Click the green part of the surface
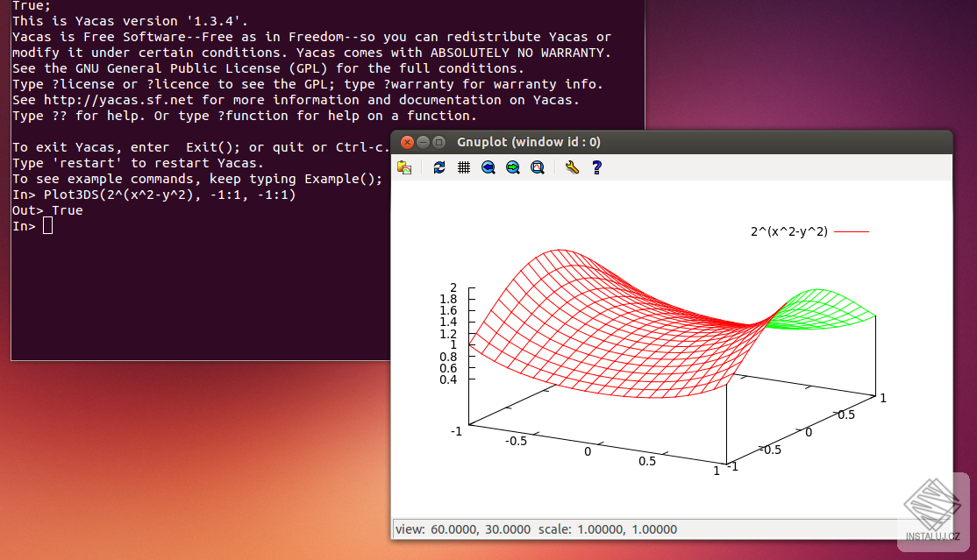Screen dimensions: 977x560 (821, 308)
